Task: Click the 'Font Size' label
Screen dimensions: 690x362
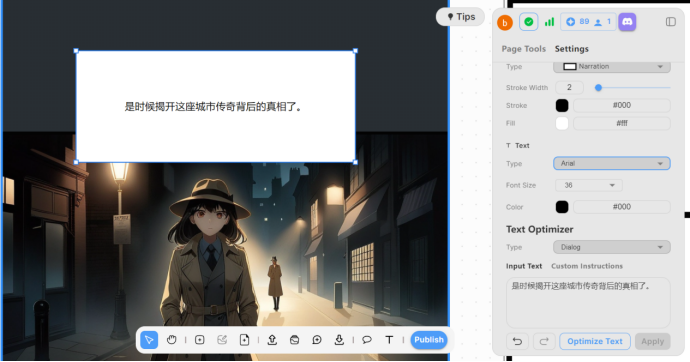Action: [521, 186]
